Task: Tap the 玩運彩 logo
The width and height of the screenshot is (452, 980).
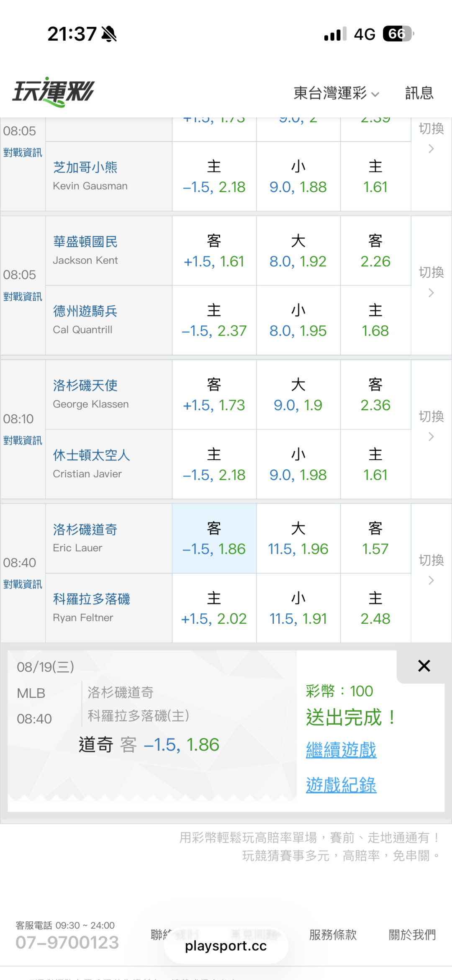Action: point(53,93)
